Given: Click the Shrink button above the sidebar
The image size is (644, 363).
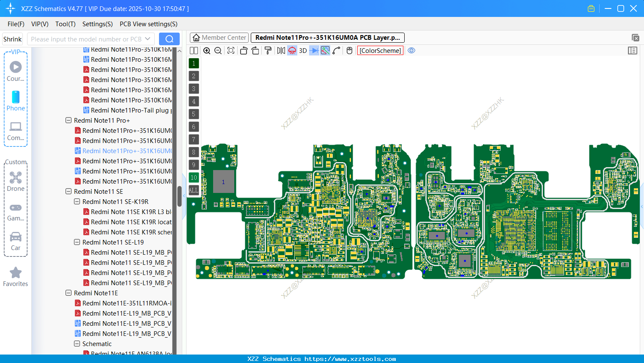Looking at the screenshot, I should pyautogui.click(x=12, y=38).
